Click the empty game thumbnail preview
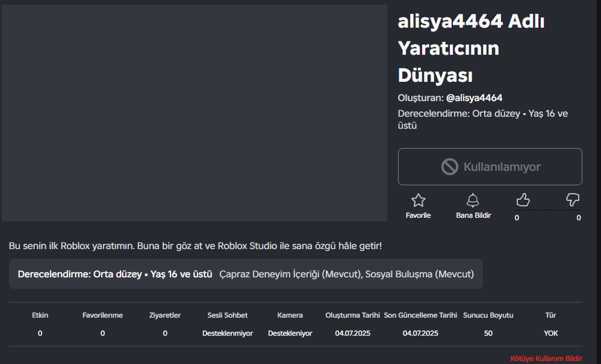601x364 pixels. [195, 113]
